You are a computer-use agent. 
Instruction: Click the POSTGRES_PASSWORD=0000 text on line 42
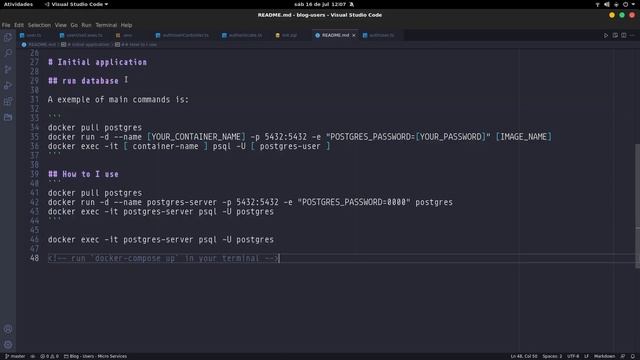click(x=354, y=202)
